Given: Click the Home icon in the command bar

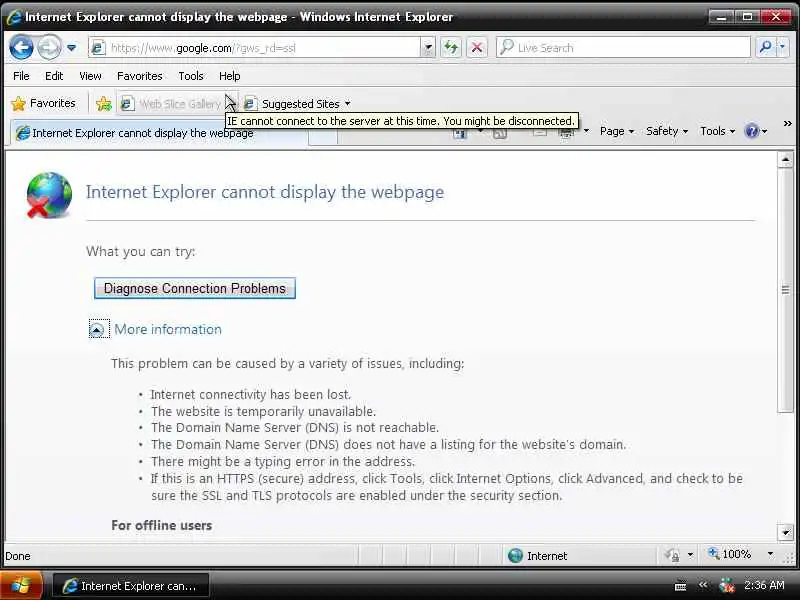Looking at the screenshot, I should (x=460, y=133).
